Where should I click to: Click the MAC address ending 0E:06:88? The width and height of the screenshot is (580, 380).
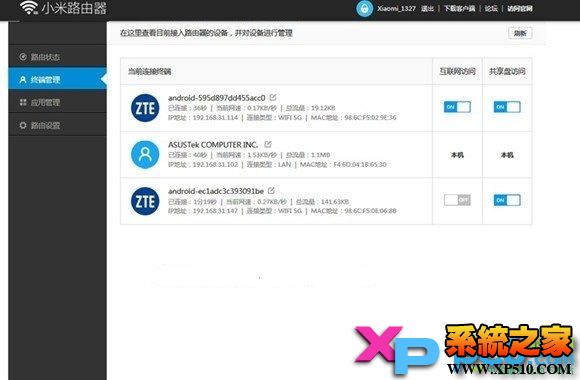click(370, 211)
